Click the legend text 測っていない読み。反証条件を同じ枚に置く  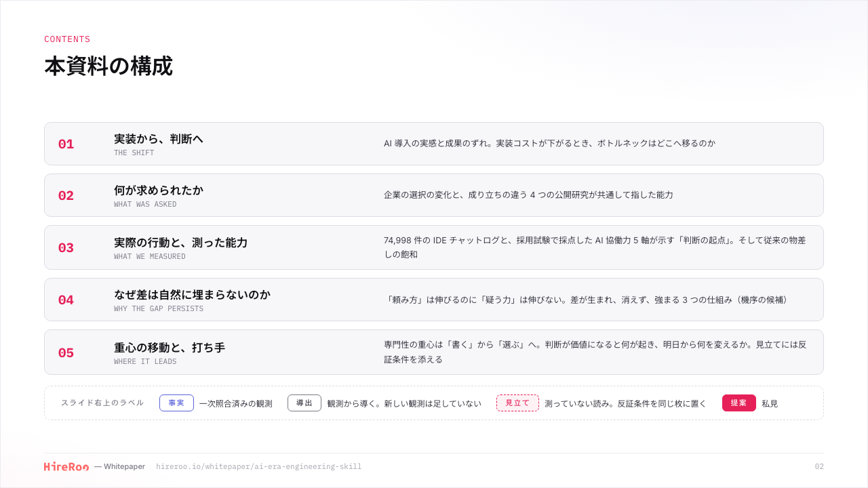point(625,403)
